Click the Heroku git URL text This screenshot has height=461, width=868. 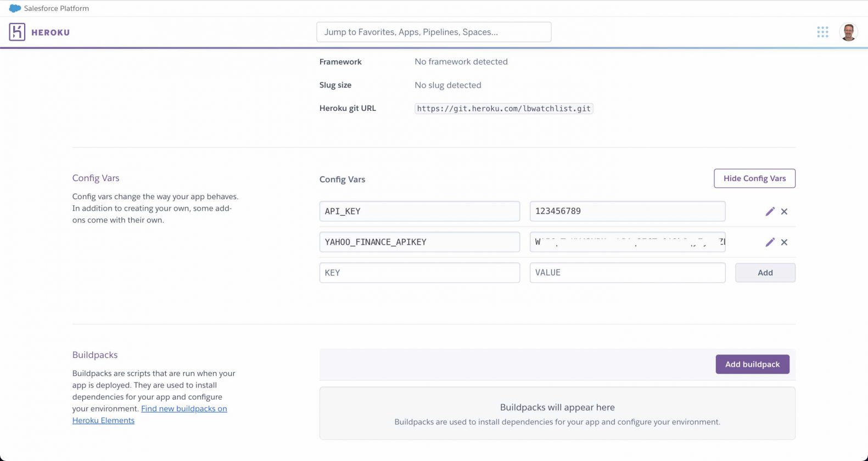(503, 109)
